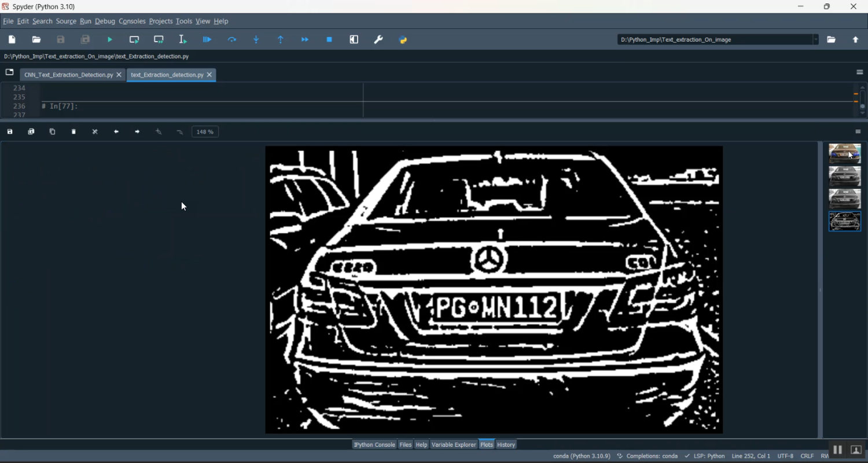Select the first car plot thumbnail
Viewport: 868px width, 463px height.
click(x=845, y=154)
